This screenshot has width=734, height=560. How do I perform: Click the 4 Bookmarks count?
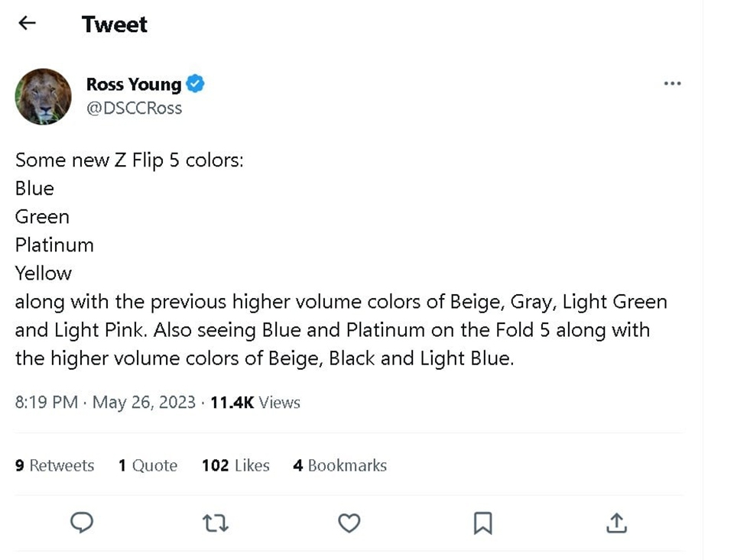pyautogui.click(x=339, y=465)
